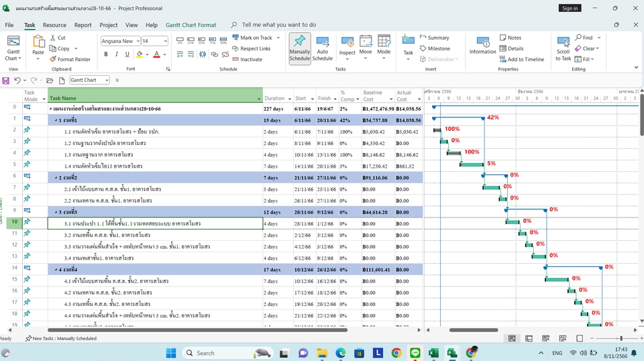Collapse the summary task 2 งวดที่2
The image size is (644, 361).
click(55, 177)
